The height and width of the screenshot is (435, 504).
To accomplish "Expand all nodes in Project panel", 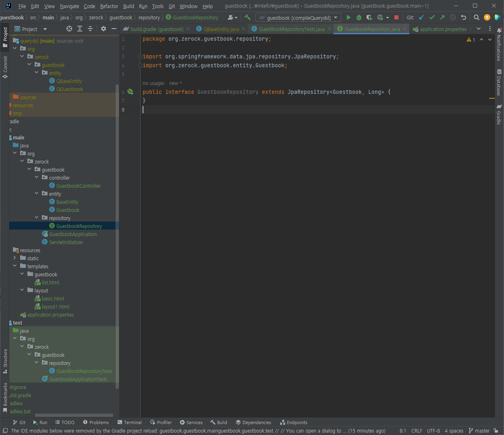I will pos(80,29).
